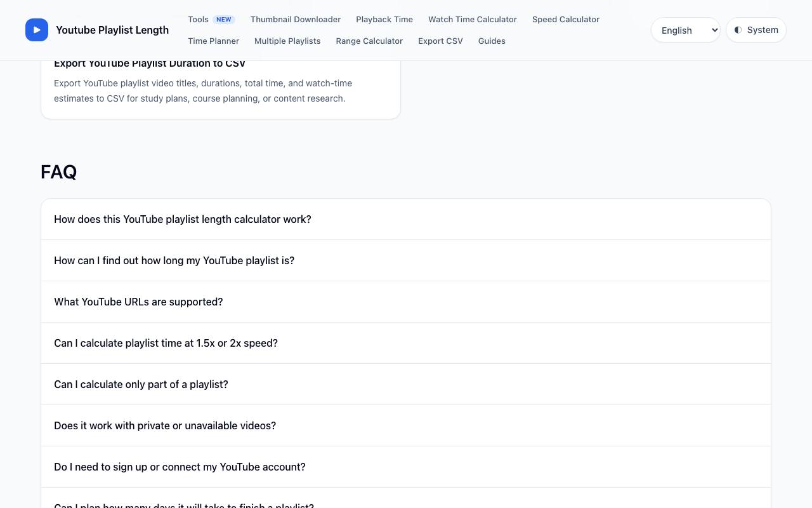
Task: Open the Youtube Playlist Length home link
Action: pyautogui.click(x=97, y=30)
